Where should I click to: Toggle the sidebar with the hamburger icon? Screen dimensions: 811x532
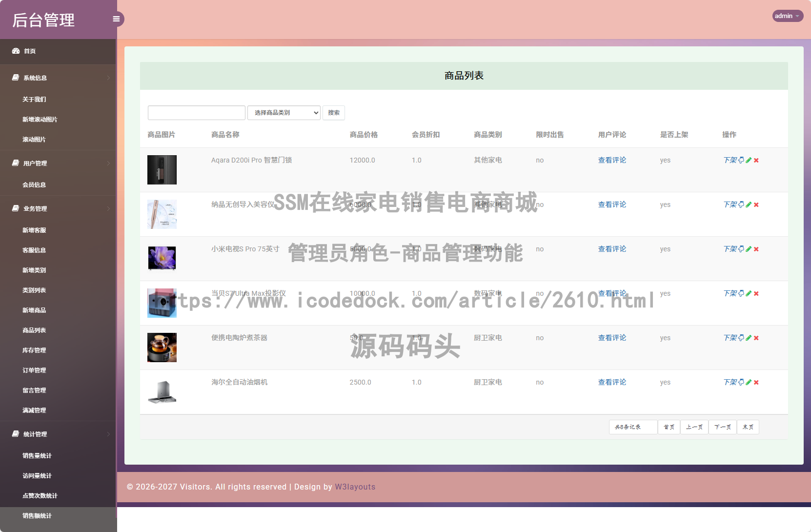click(116, 19)
